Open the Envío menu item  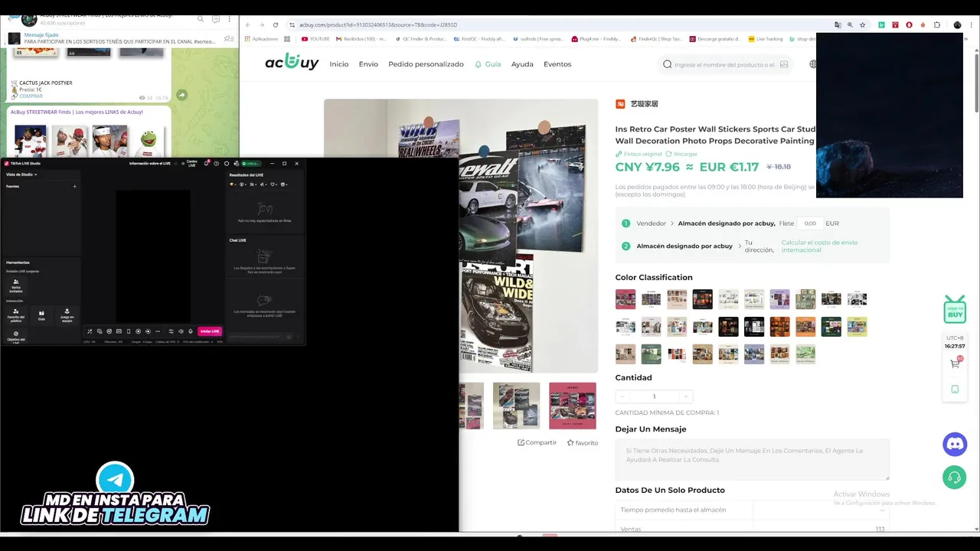368,64
